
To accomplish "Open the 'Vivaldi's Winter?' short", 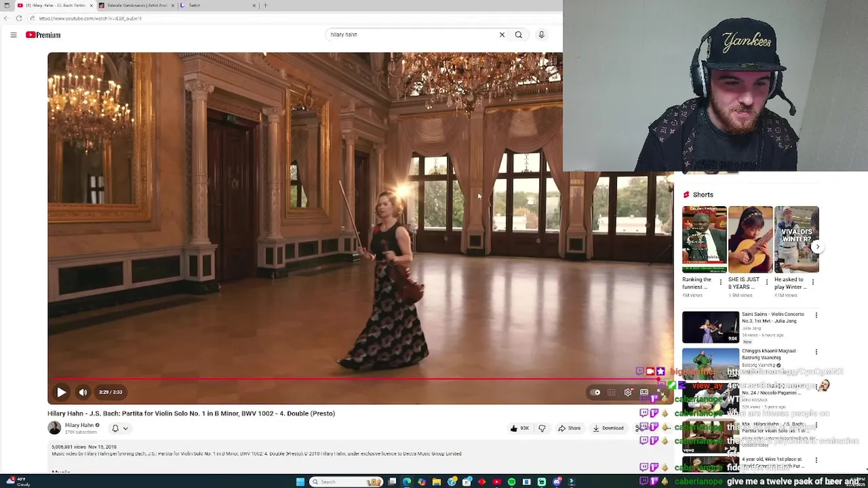I will [x=796, y=239].
